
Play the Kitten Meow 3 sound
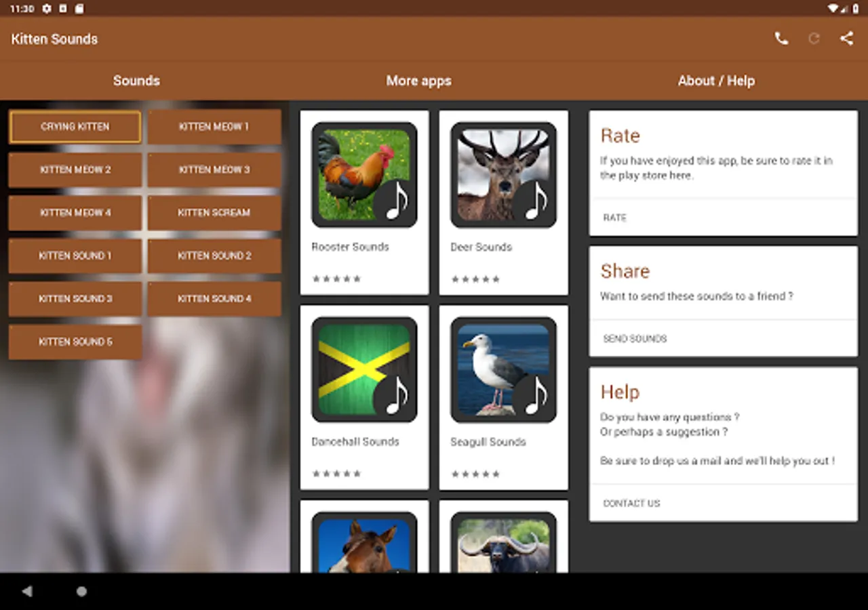[214, 169]
